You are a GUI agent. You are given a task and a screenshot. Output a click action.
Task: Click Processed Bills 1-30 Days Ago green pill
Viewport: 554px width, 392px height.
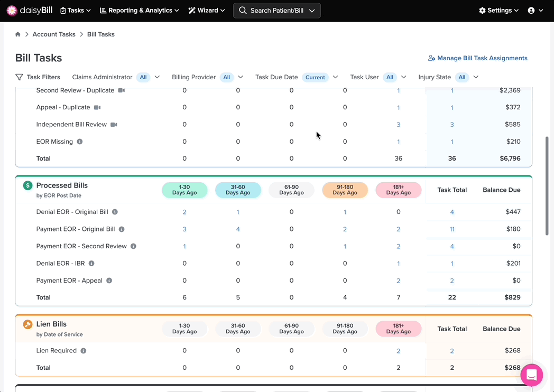tap(184, 190)
